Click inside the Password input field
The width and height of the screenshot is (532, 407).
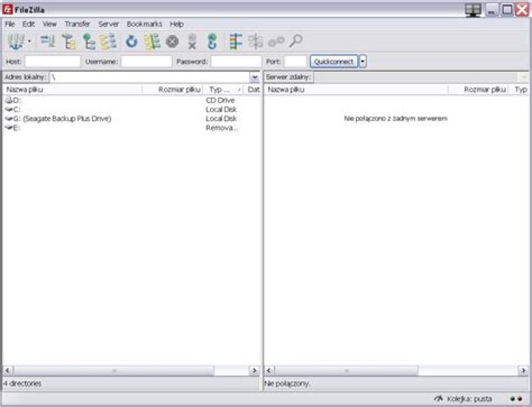[x=236, y=62]
